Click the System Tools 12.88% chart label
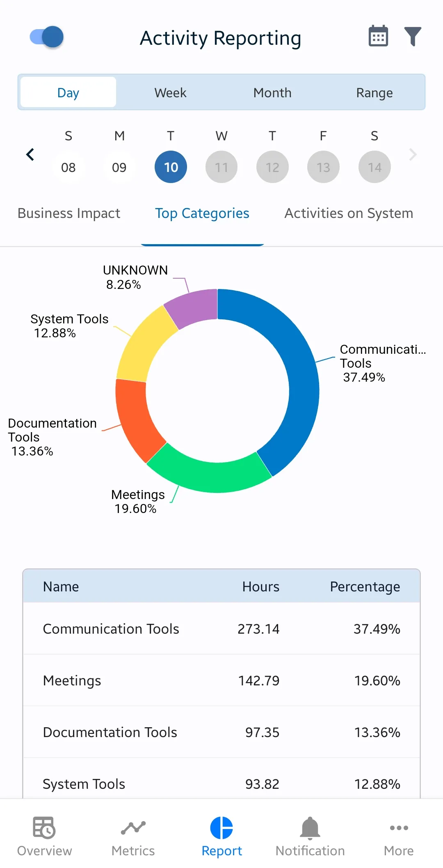443x868 pixels. pyautogui.click(x=69, y=326)
